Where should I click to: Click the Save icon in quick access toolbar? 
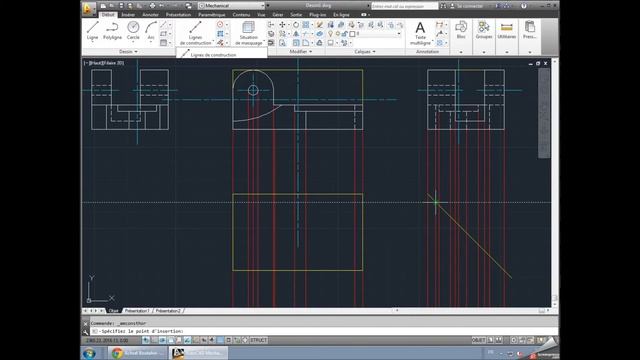(121, 6)
